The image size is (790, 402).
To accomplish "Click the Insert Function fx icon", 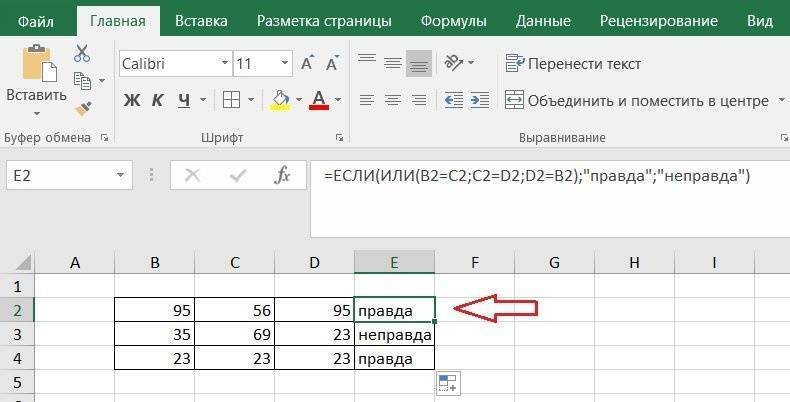I will coord(283,175).
